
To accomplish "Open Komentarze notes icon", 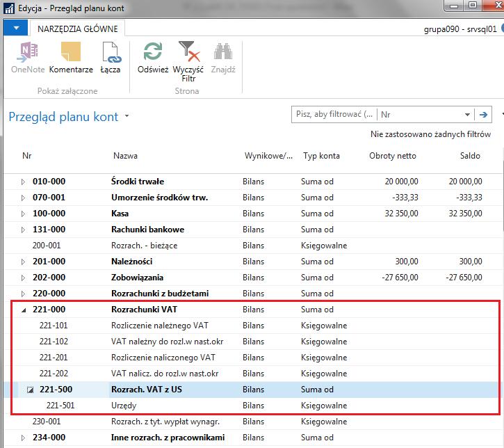I will click(x=71, y=57).
